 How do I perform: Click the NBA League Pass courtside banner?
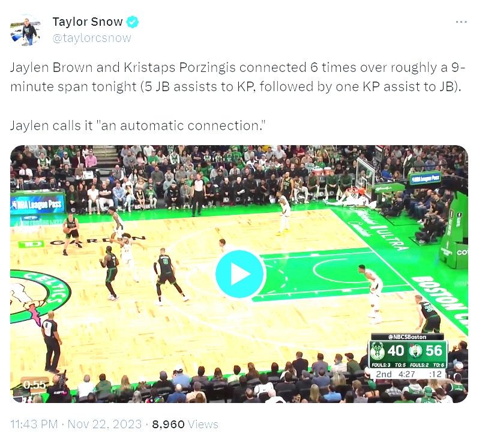(x=37, y=205)
